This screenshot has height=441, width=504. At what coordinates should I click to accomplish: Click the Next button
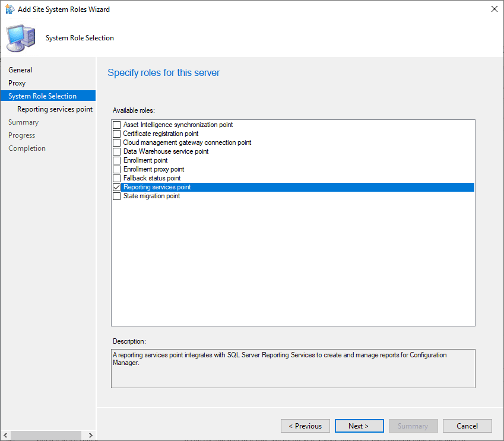point(359,426)
